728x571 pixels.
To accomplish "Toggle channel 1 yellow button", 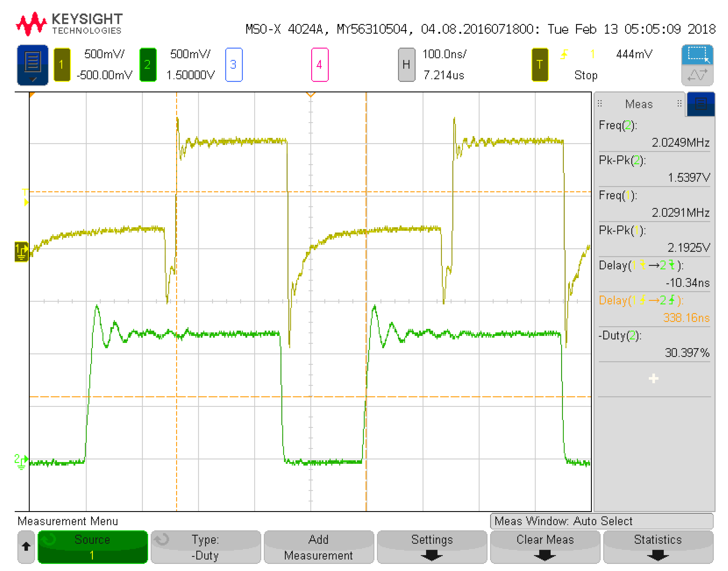I will [x=62, y=64].
